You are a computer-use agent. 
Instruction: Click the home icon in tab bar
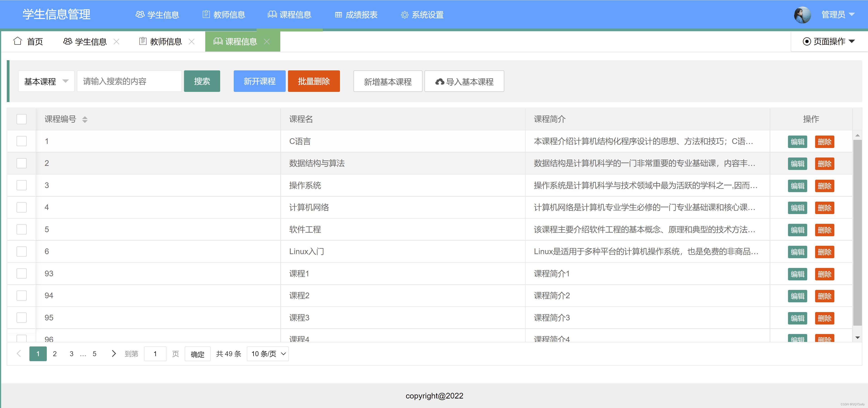pos(18,41)
